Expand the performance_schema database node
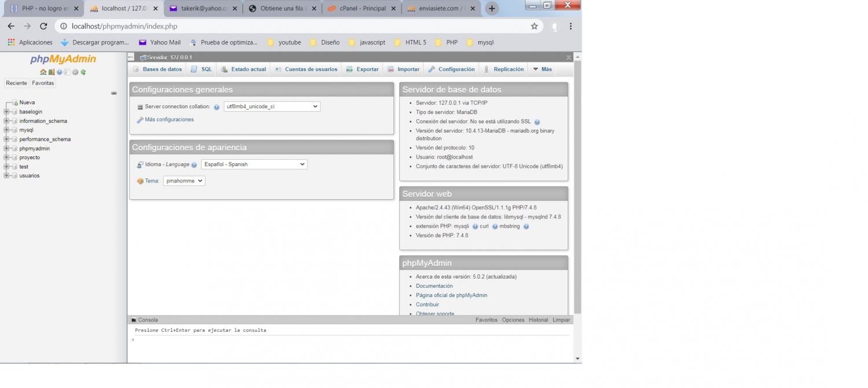Image resolution: width=868 pixels, height=388 pixels. tap(6, 139)
